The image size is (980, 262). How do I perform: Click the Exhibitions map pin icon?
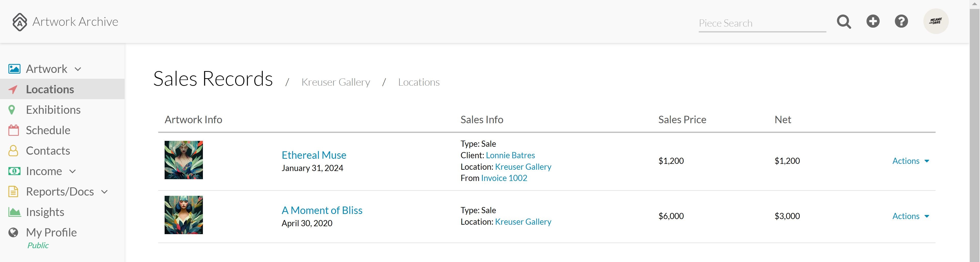pos(12,110)
